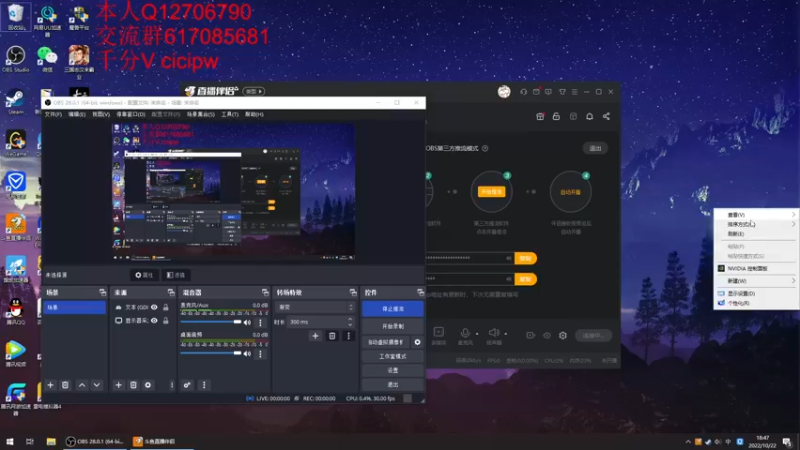Open the mode dropdown beside the companion logo

pos(254,91)
